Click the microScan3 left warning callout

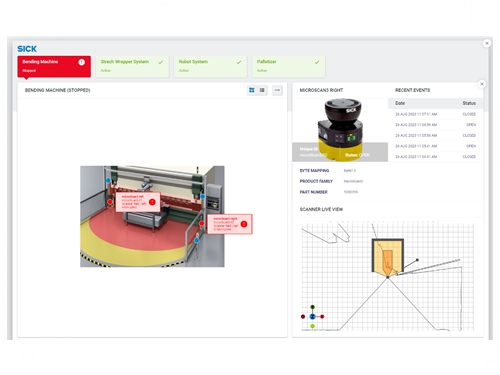tap(138, 202)
